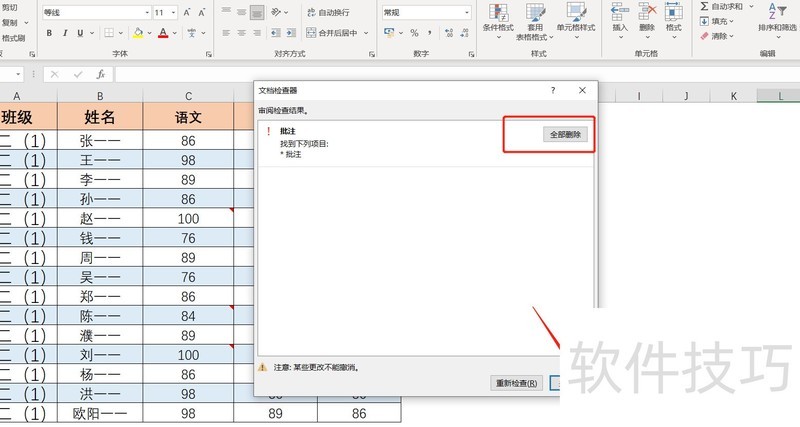Viewport: 800px width, 427px height.
Task: Increase font size with the larger A
Action: [187, 12]
